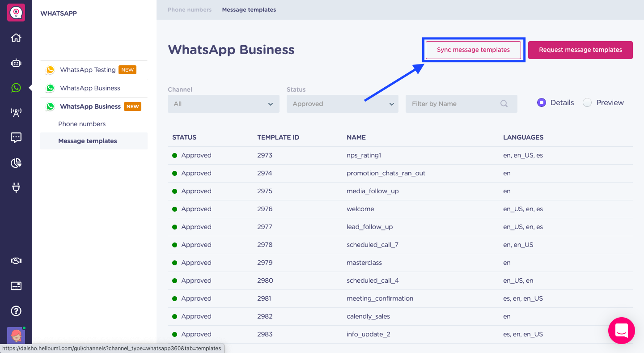Viewport: 644px width, 353px height.
Task: Open the integrations plug icon
Action: 16,188
